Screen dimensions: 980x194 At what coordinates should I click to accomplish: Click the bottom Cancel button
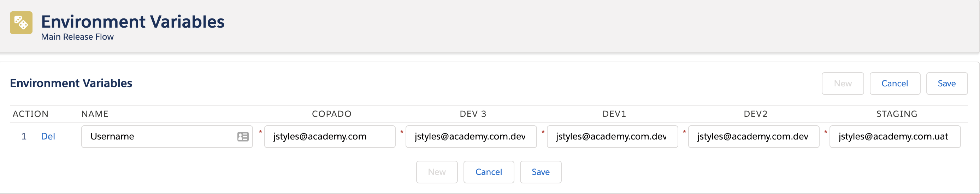coord(489,172)
